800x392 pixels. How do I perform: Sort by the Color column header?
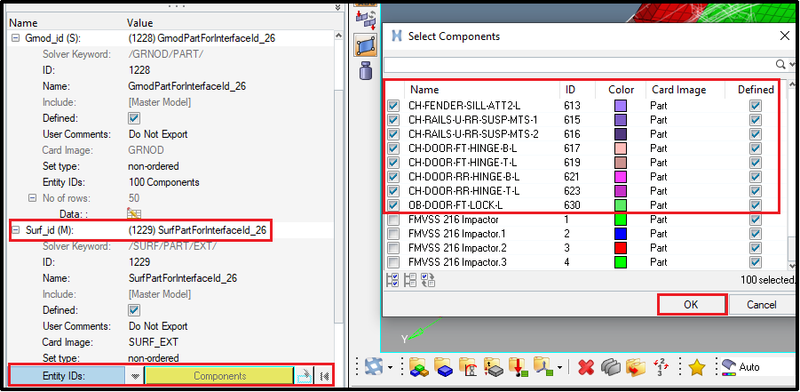click(x=621, y=89)
